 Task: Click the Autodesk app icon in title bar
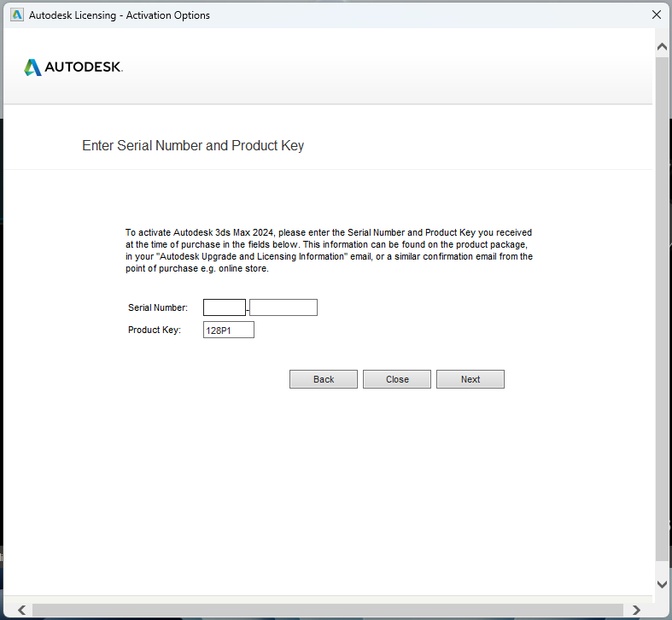coord(17,15)
